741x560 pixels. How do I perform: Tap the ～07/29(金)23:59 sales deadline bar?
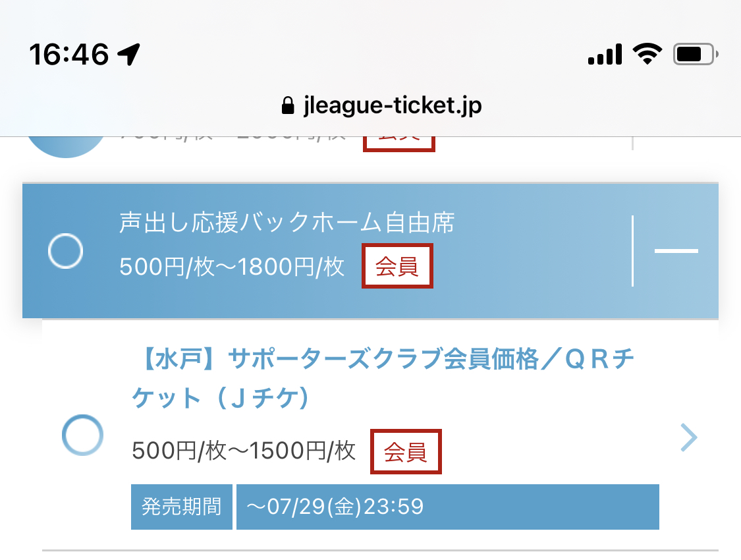(447, 507)
